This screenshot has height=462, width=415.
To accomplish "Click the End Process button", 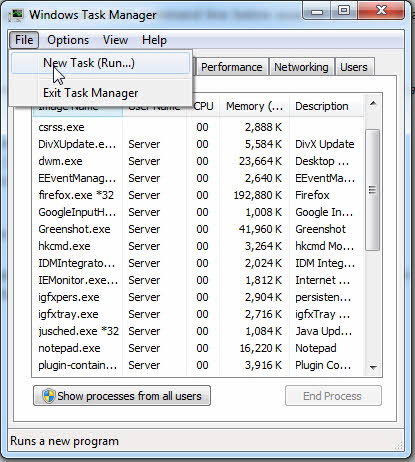I will click(x=333, y=396).
